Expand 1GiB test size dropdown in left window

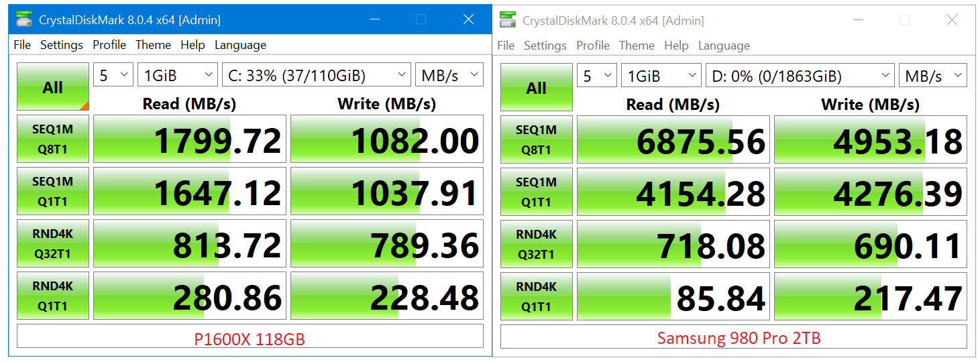pos(178,75)
